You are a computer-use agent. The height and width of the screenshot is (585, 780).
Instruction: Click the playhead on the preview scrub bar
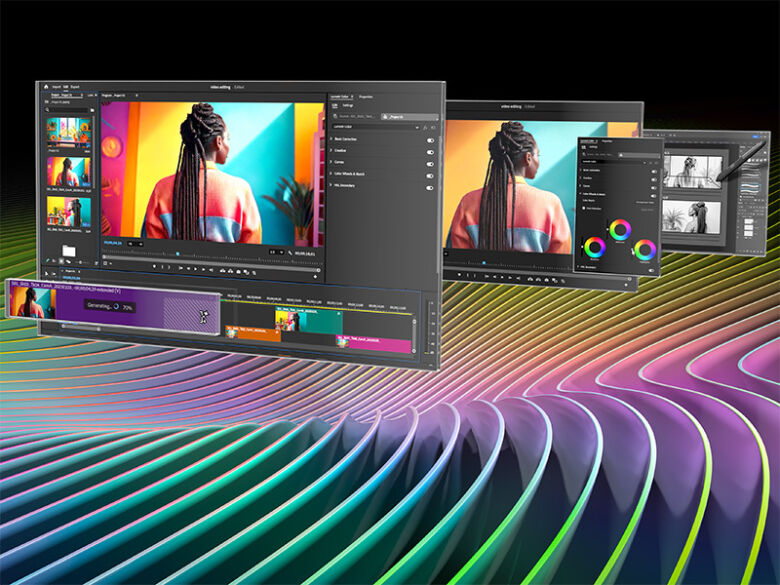[x=178, y=253]
